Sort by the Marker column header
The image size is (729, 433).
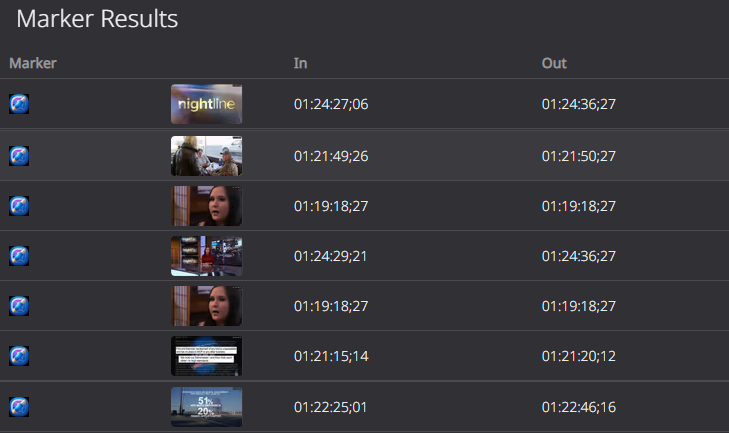click(33, 63)
